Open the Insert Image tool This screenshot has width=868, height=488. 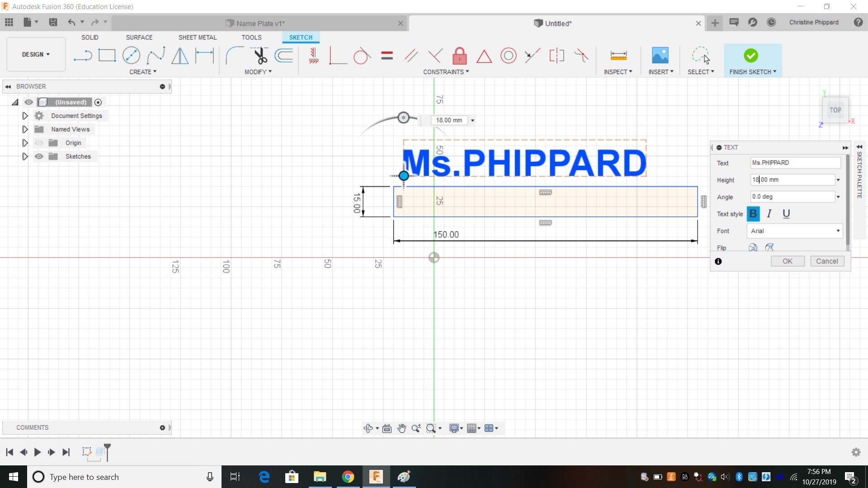point(660,56)
